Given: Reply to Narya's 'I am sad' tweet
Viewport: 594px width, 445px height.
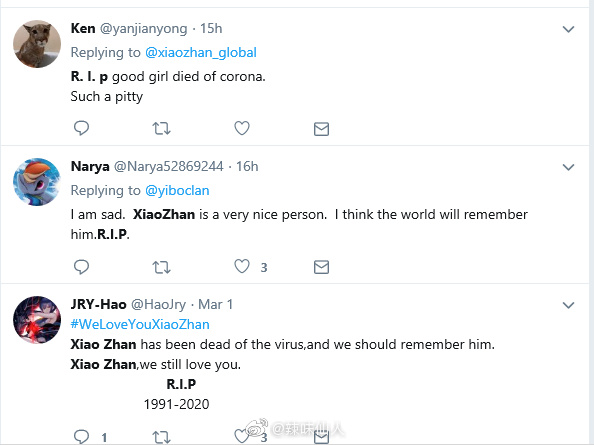Looking at the screenshot, I should (81, 267).
